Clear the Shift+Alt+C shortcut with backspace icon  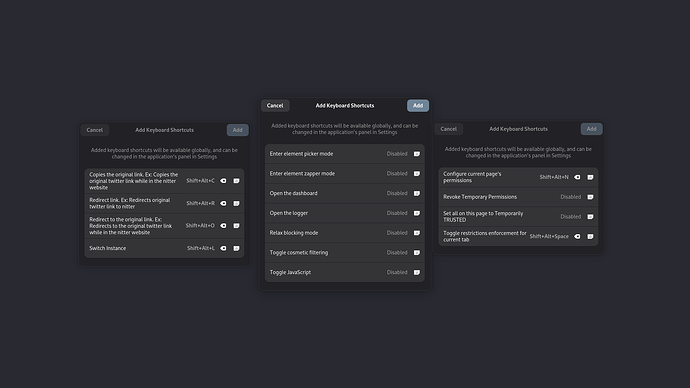point(223,181)
